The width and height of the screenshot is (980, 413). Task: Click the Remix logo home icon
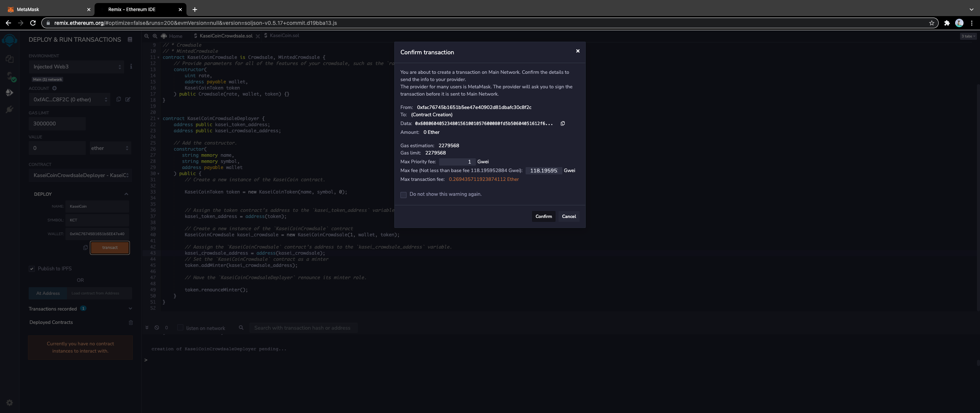tap(10, 40)
